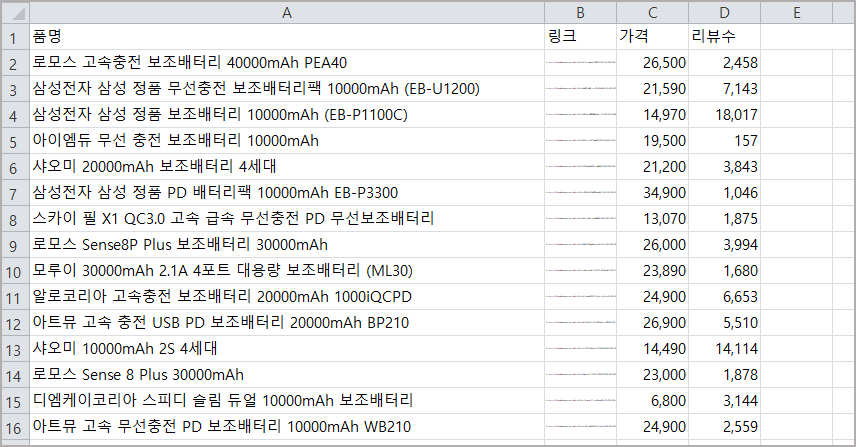Click price cell 34,900
This screenshot has width=856, height=447.
pyautogui.click(x=652, y=193)
